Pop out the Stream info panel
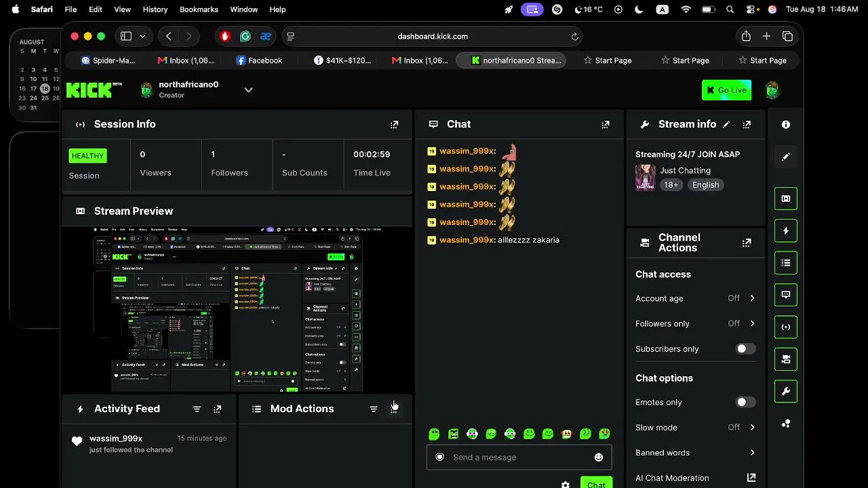Image resolution: width=868 pixels, height=488 pixels. 747,125
